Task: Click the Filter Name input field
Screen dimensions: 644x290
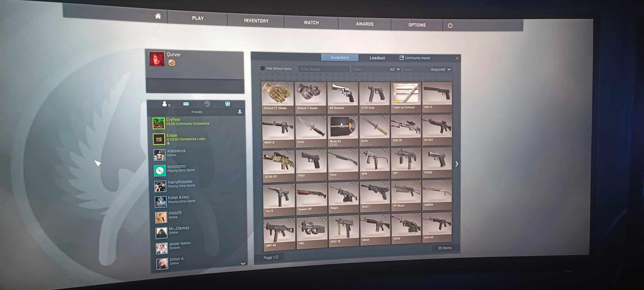Action: pos(324,69)
